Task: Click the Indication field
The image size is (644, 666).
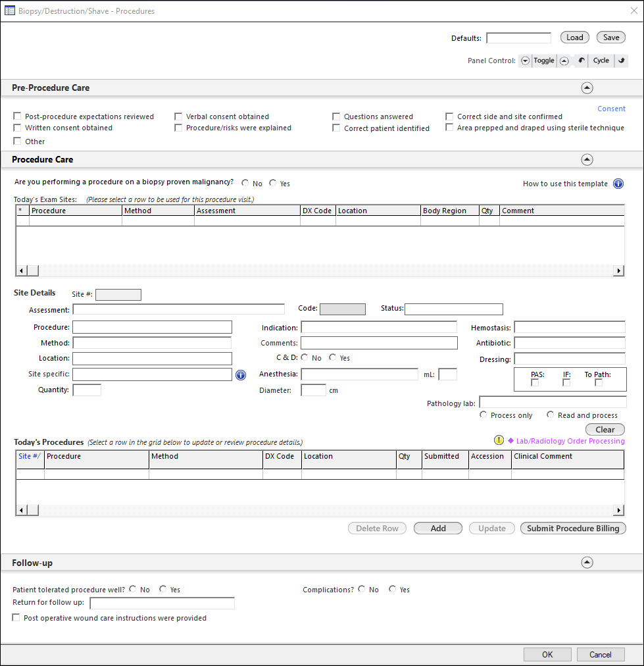Action: (379, 327)
